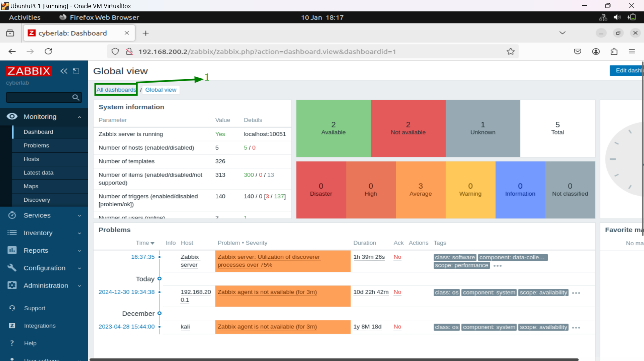Click the search magnifier icon in the sidebar
644x361 pixels.
click(x=76, y=97)
